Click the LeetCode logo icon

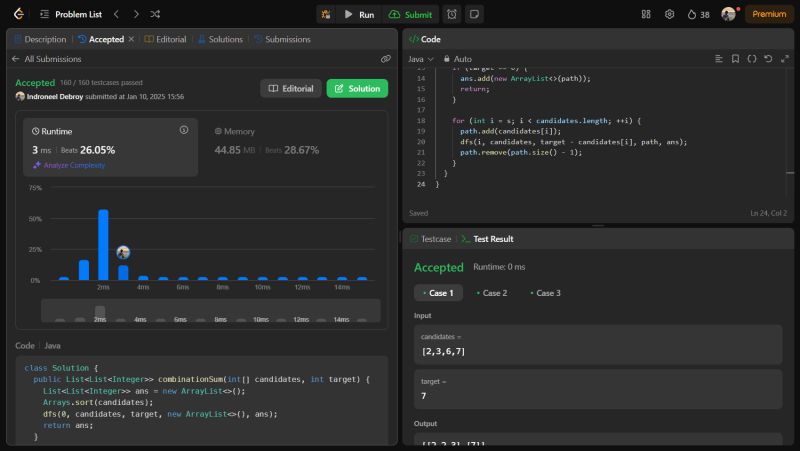(19, 14)
